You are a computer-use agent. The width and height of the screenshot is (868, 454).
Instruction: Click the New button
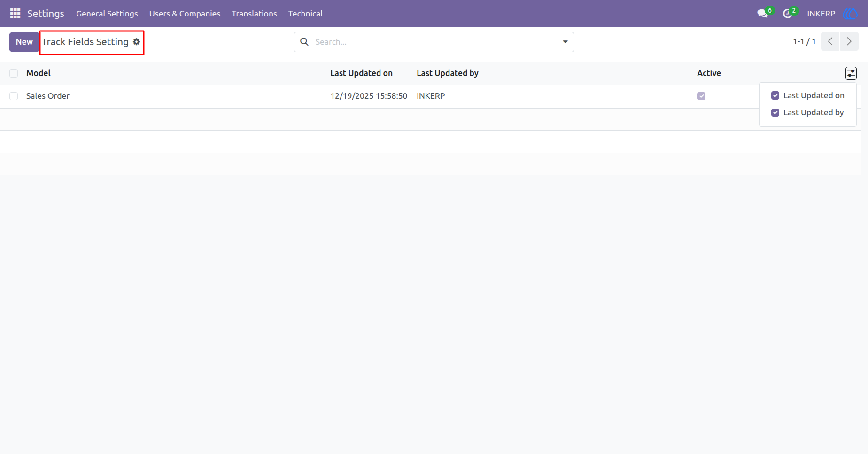tap(24, 42)
